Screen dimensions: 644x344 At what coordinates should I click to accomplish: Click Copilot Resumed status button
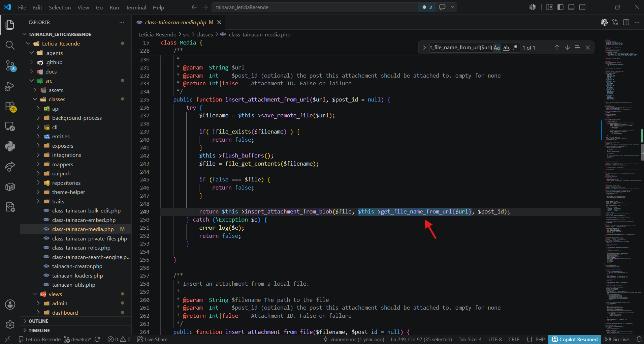[x=575, y=340]
